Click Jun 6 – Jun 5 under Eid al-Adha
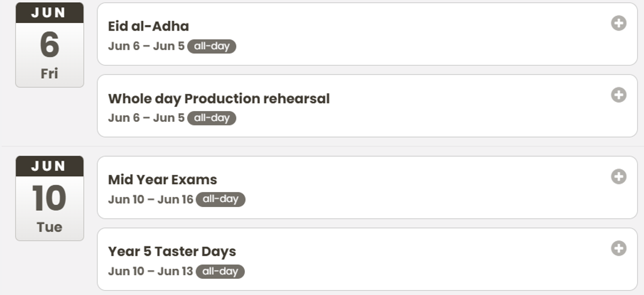This screenshot has width=644, height=295. point(147,46)
